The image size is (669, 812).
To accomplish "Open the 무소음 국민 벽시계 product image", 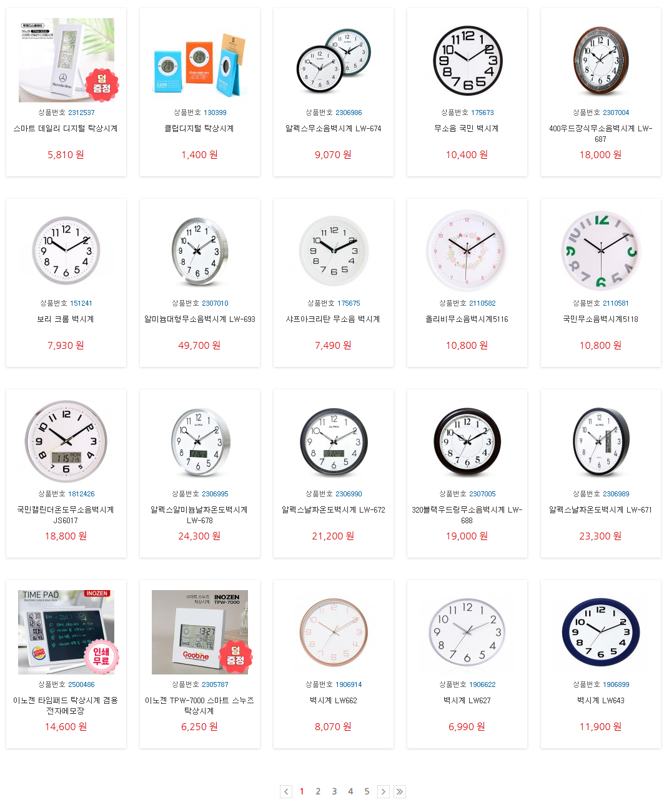I will click(x=467, y=61).
